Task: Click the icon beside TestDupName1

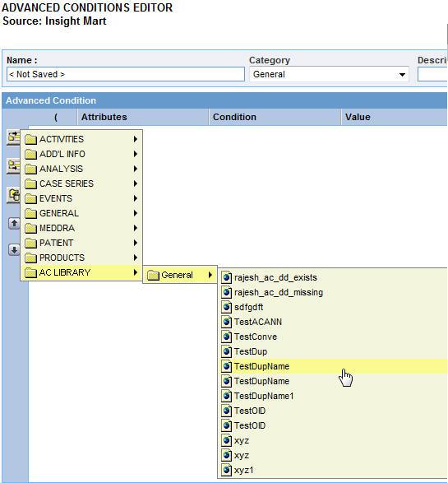Action: click(226, 396)
